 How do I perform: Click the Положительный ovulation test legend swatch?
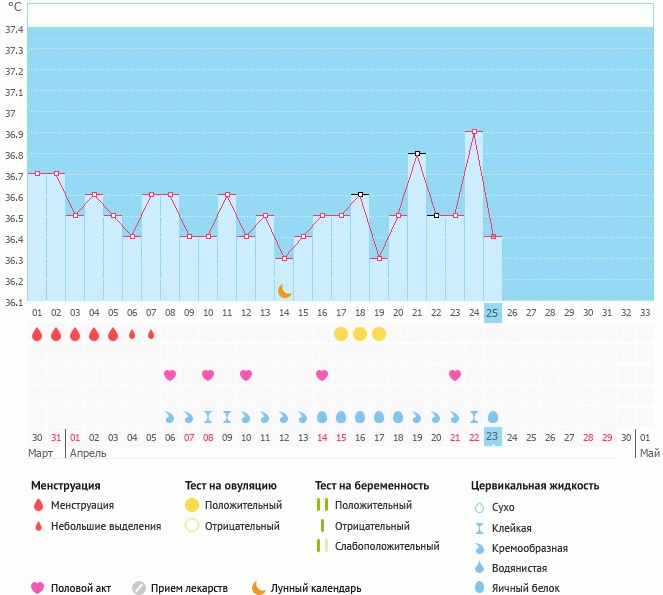coord(192,505)
